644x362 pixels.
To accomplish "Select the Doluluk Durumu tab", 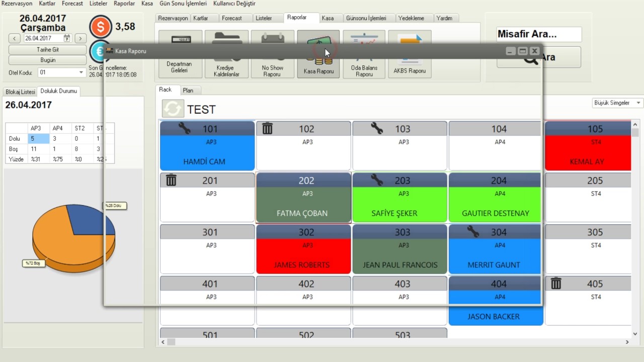I will click(x=59, y=92).
